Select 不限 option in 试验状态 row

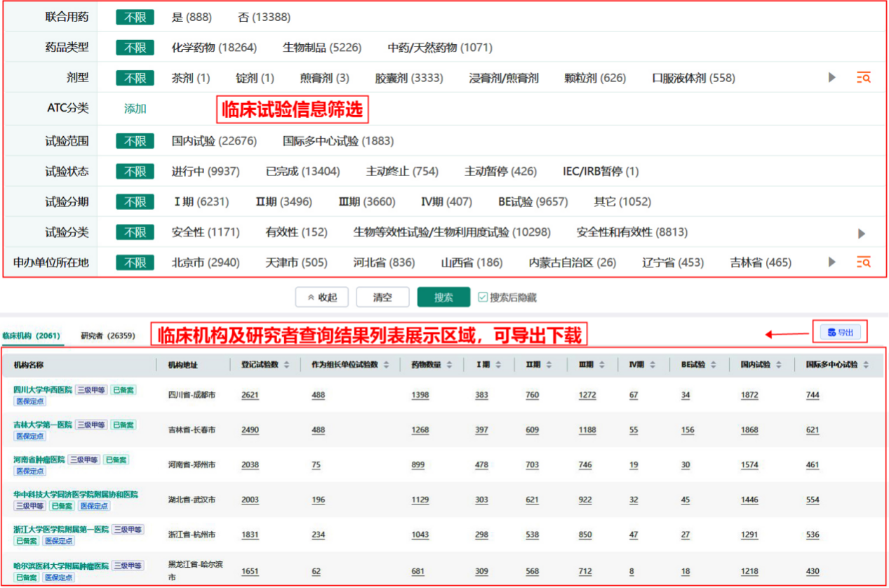pos(135,171)
